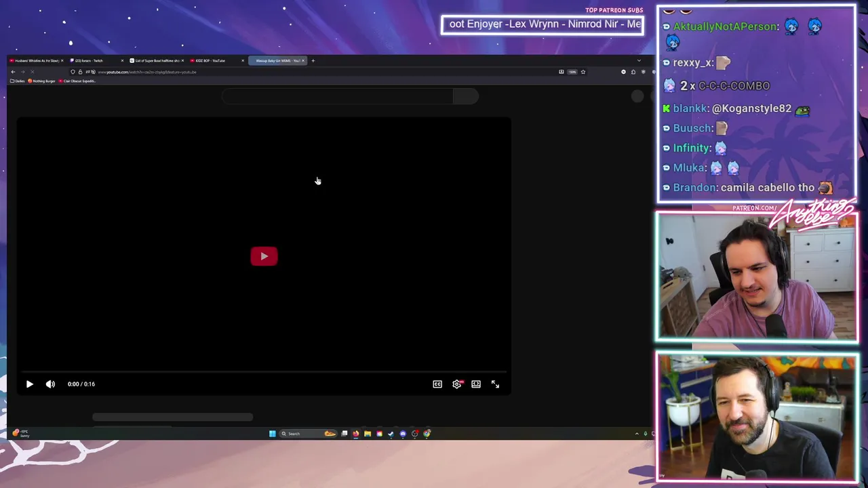Click username 'Mluka' in chat
Image resolution: width=868 pixels, height=488 pixels.
[x=689, y=167]
